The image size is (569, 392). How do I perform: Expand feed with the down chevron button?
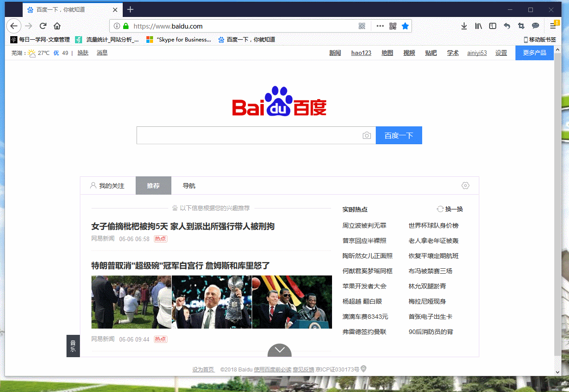tap(279, 350)
